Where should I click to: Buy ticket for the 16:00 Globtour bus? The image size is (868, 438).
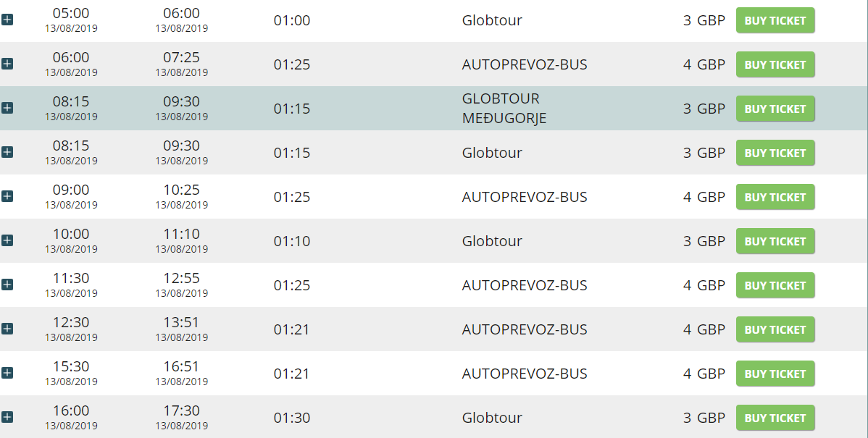pyautogui.click(x=775, y=418)
